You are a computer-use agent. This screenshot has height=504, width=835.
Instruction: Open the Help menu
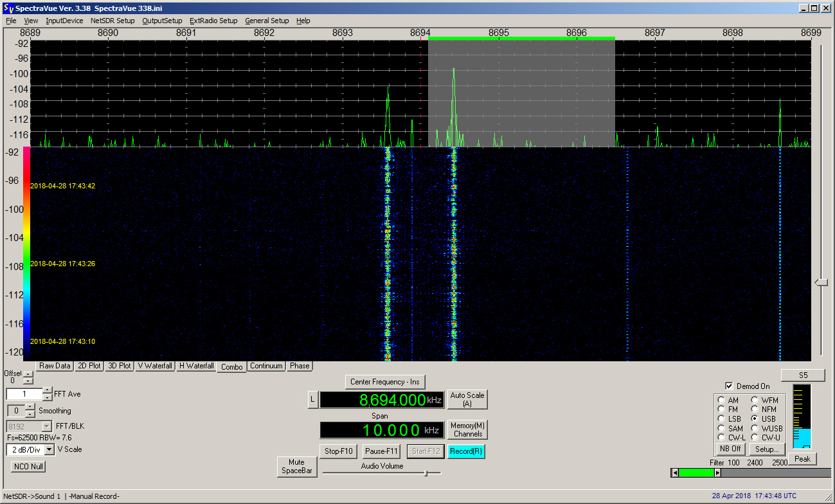(x=303, y=21)
